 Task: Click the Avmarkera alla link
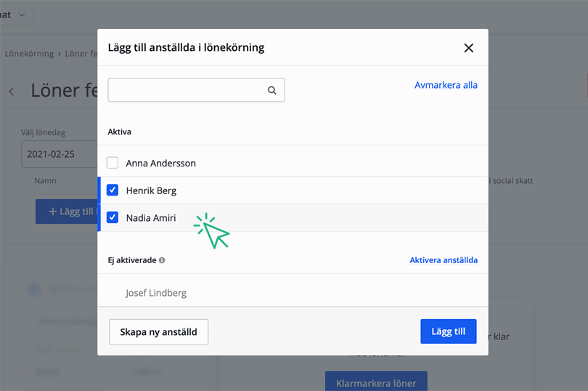coord(446,85)
